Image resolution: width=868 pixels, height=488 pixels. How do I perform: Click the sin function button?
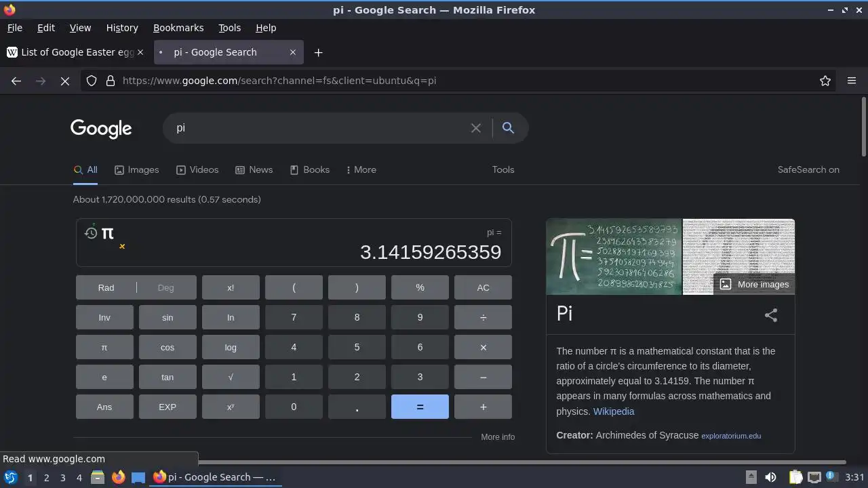(x=167, y=317)
